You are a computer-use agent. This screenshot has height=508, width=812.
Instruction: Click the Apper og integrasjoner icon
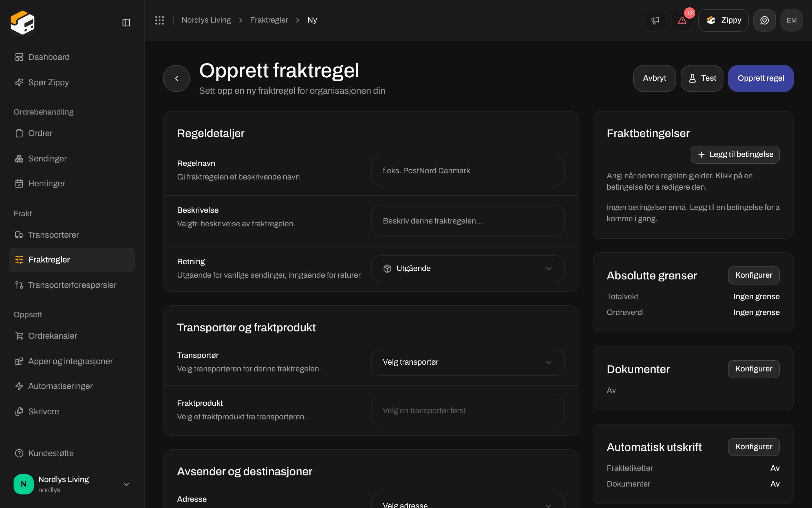click(x=19, y=361)
